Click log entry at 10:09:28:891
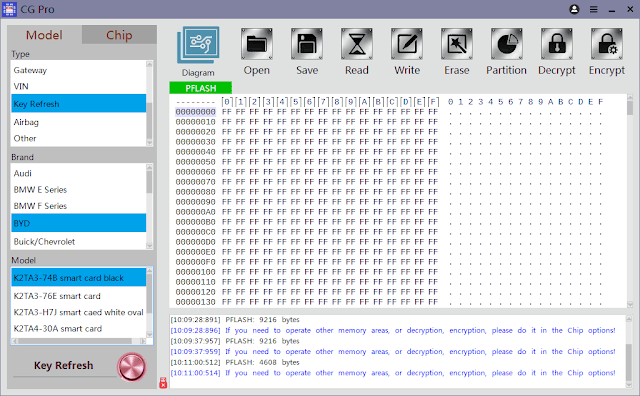The width and height of the screenshot is (640, 396). click(235, 320)
